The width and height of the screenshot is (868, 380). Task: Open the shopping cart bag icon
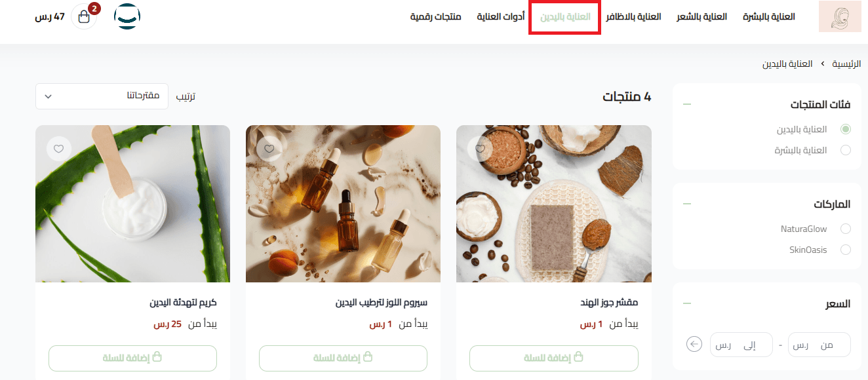[84, 17]
